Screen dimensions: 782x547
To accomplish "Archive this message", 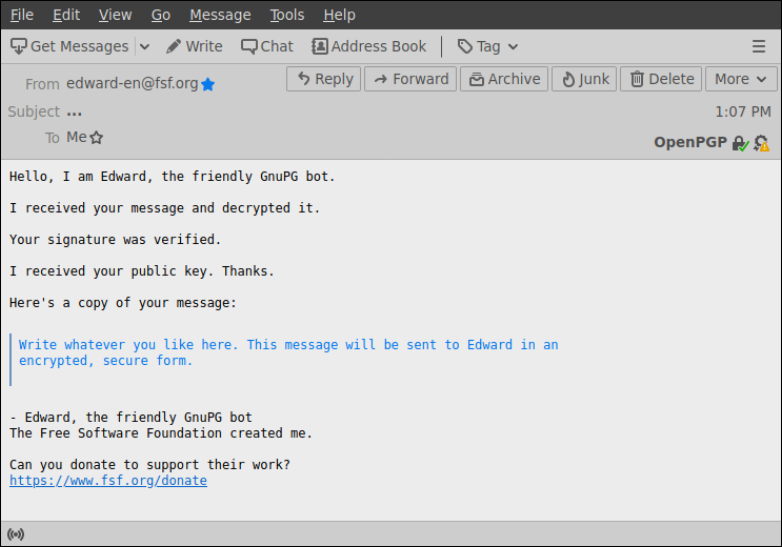I will (x=504, y=79).
